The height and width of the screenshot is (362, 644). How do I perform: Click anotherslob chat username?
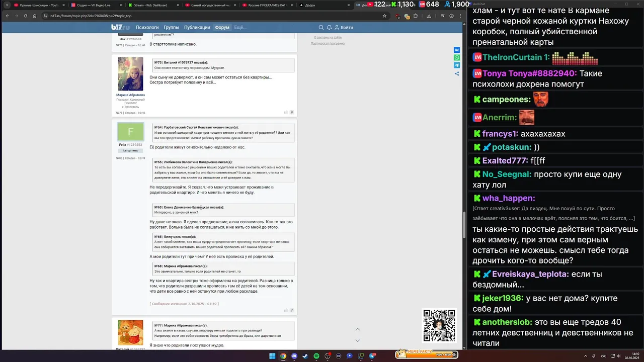506,322
